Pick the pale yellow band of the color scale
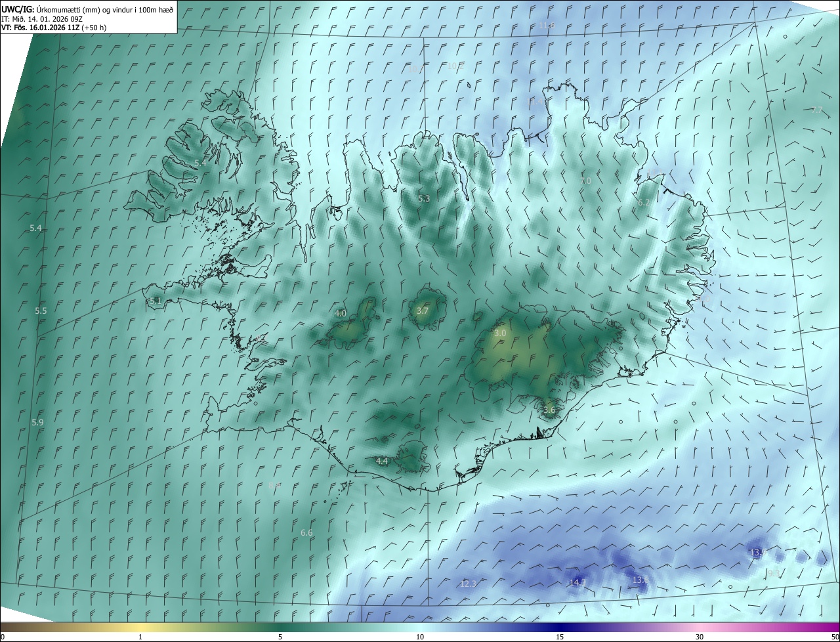 140,627
